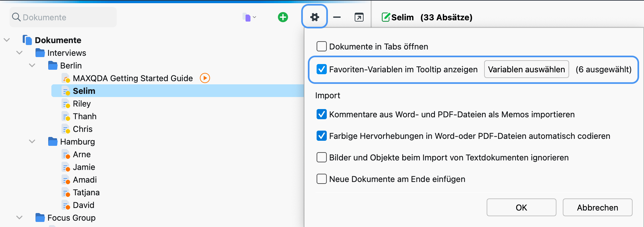
Task: Confirm settings with OK button
Action: [521, 207]
